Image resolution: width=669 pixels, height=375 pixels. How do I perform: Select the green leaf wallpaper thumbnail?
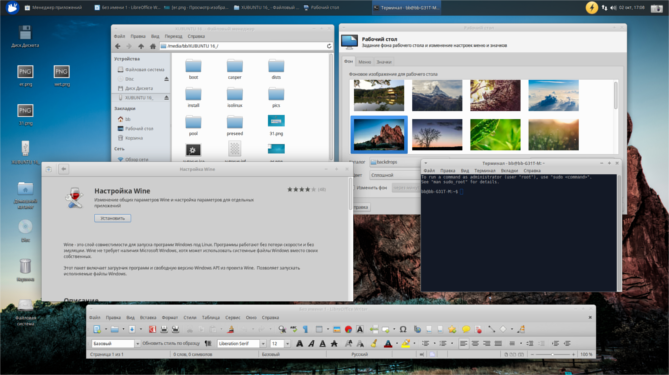[495, 134]
